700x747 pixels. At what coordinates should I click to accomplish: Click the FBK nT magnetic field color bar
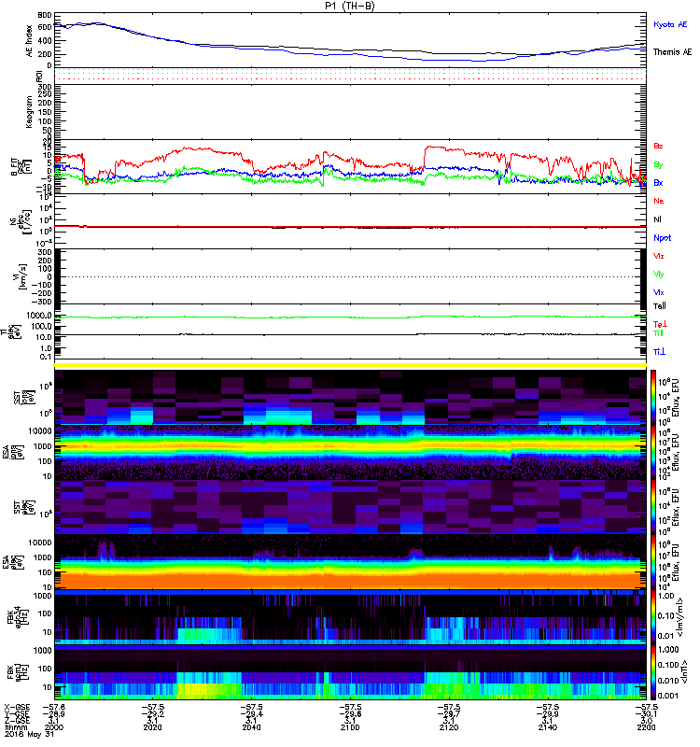[x=653, y=672]
